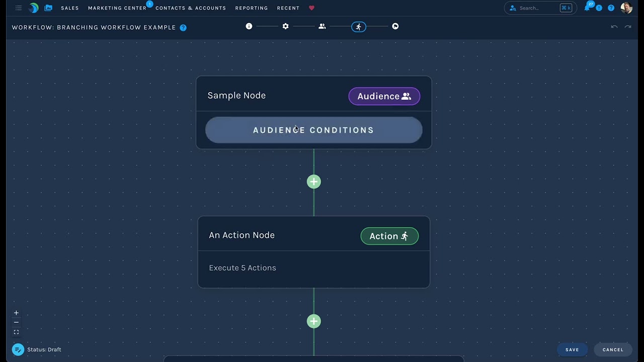The height and width of the screenshot is (362, 644).
Task: Open the Marketing Center menu
Action: coord(117,8)
